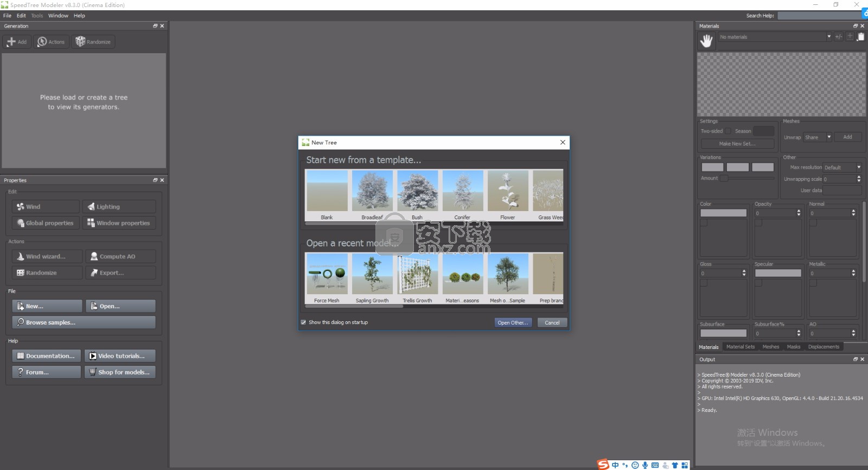Switch to the Meshes tab
This screenshot has height=470, width=868.
coord(770,347)
